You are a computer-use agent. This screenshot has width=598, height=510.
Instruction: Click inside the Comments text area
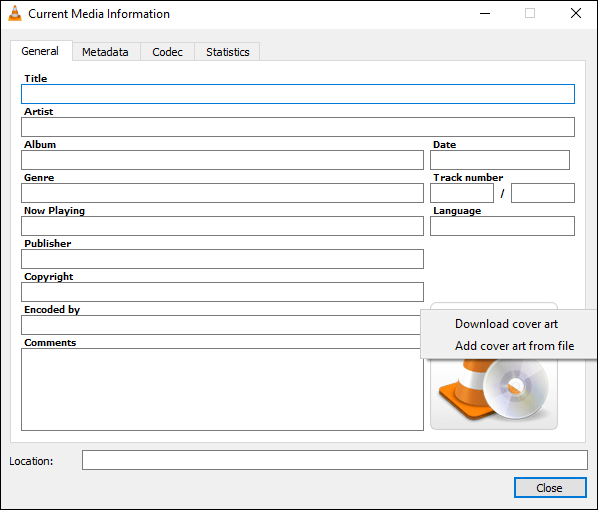point(222,389)
